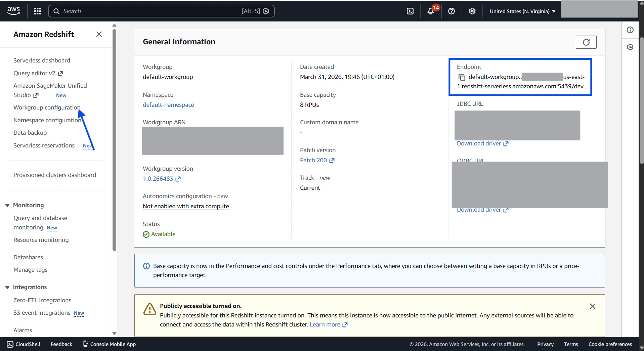The height and width of the screenshot is (351, 644).
Task: Refresh the General information panel
Action: [x=586, y=42]
